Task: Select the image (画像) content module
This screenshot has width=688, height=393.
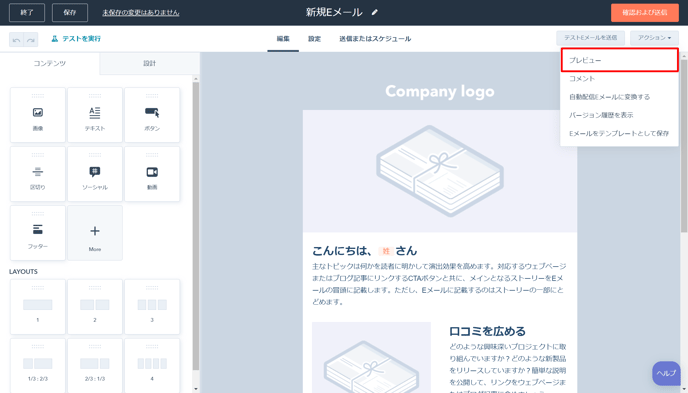Action: 38,115
